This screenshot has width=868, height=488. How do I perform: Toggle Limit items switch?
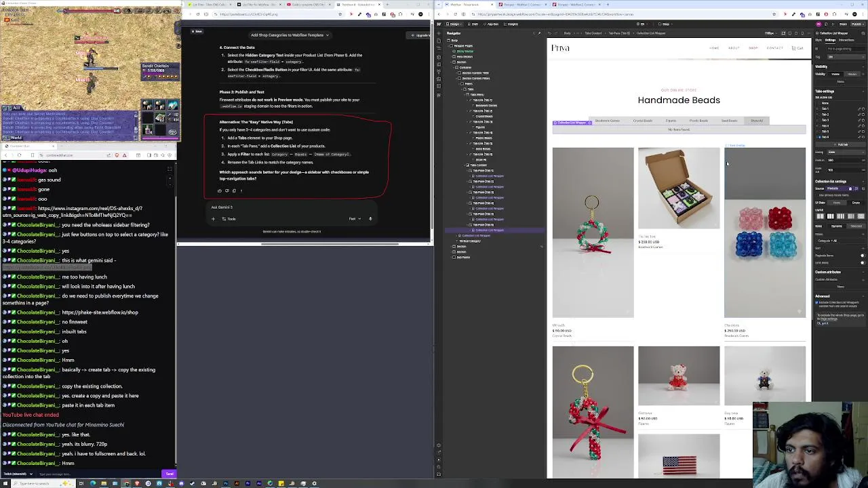point(863,263)
